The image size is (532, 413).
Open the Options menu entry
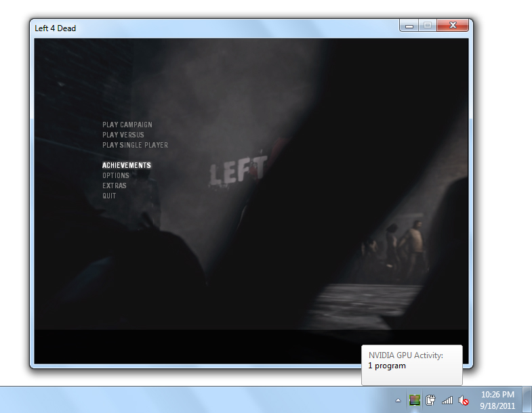[x=116, y=175]
